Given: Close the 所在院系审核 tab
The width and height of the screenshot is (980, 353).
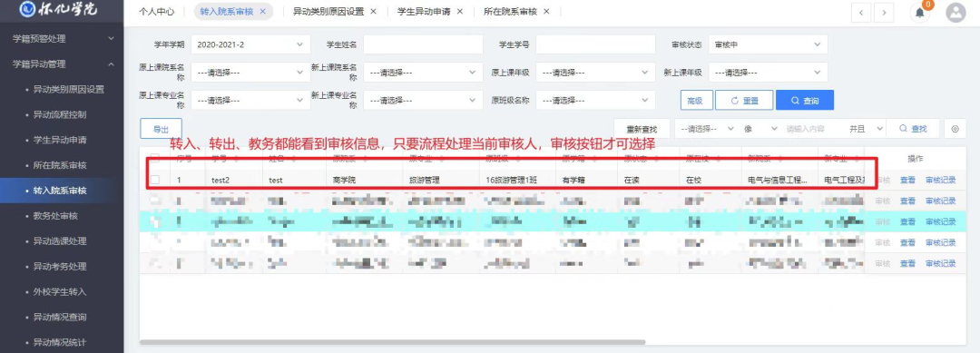Looking at the screenshot, I should 546,12.
